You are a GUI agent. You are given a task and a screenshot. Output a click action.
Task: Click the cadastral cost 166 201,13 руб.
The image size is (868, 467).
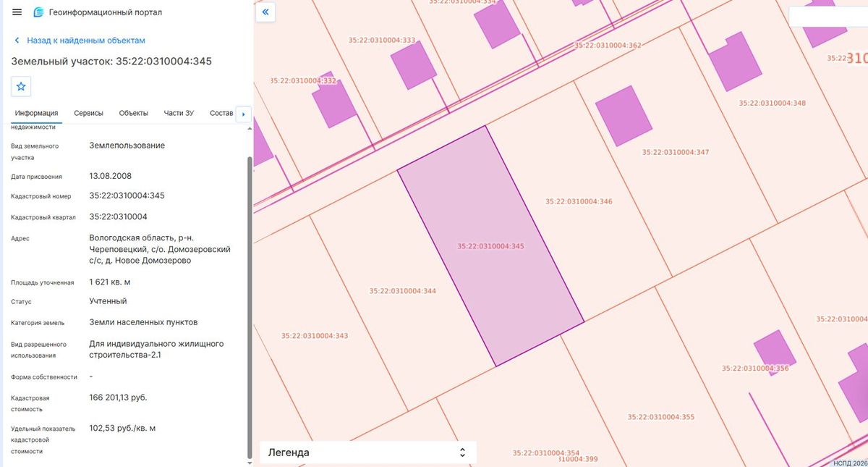point(118,397)
